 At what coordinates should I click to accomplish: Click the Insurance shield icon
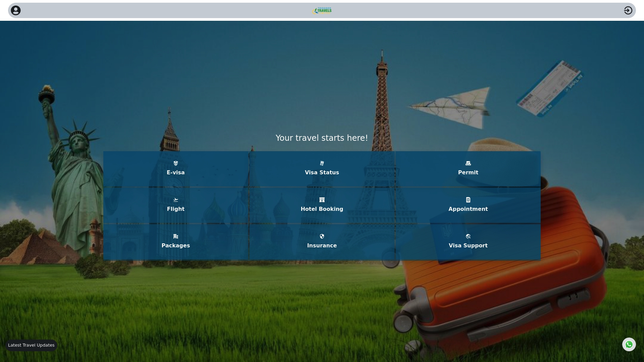(322, 236)
